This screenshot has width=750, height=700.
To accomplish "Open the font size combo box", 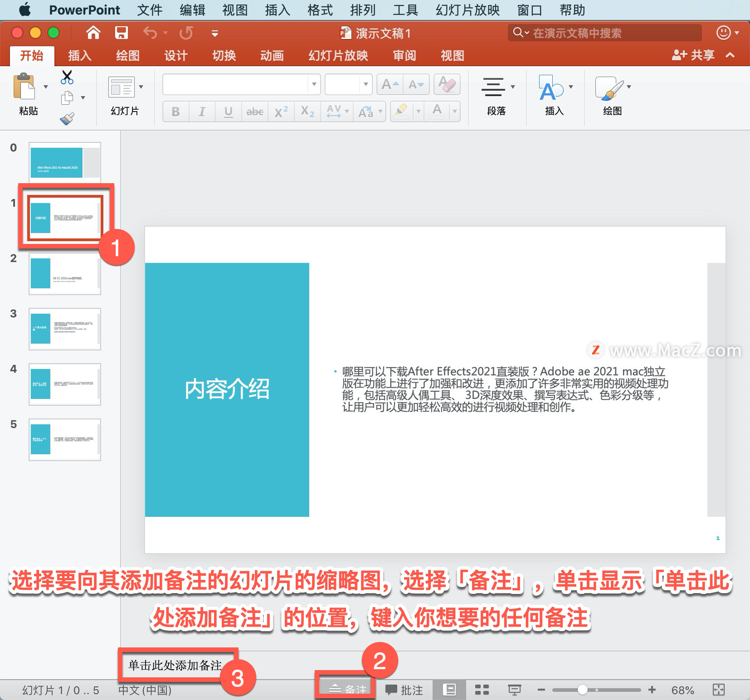I will 348,84.
